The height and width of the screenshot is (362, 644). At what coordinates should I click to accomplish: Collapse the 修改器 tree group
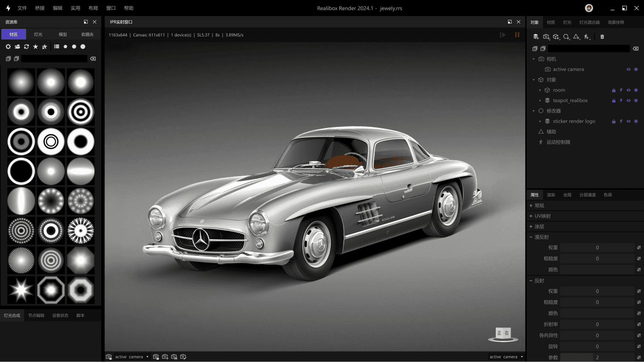tap(534, 111)
